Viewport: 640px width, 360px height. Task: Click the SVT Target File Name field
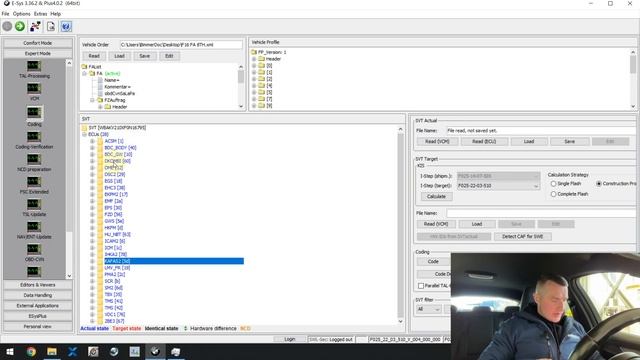point(542,213)
